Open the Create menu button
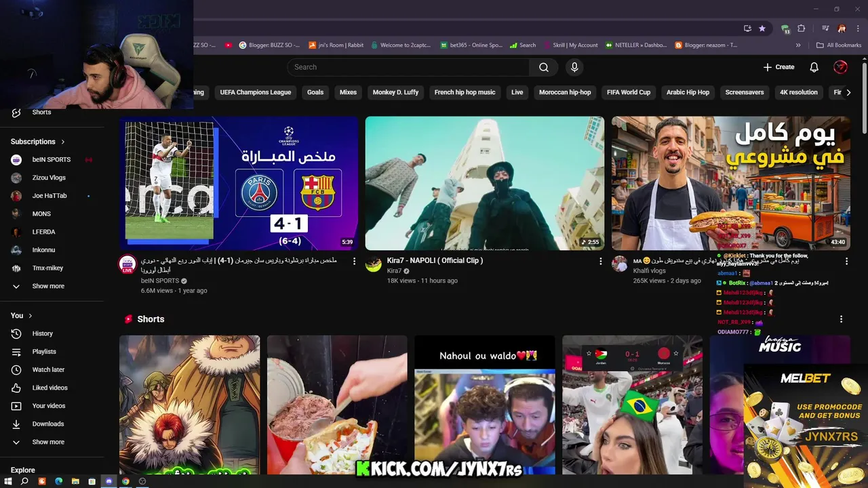 pos(778,67)
